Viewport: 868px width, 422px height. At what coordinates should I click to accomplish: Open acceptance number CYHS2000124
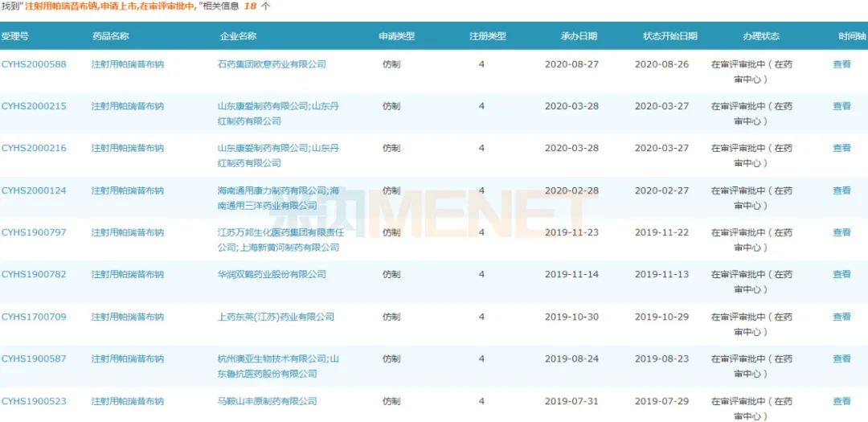(x=34, y=191)
